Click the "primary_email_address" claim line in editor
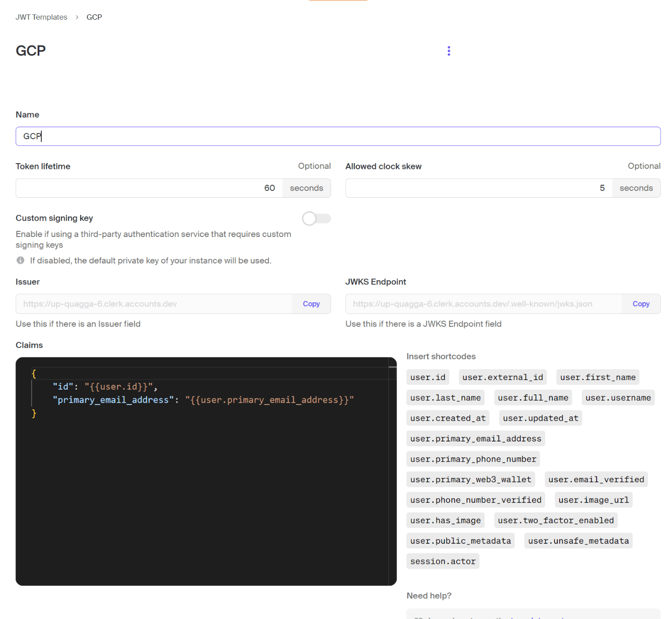Image resolution: width=672 pixels, height=619 pixels. pos(204,400)
